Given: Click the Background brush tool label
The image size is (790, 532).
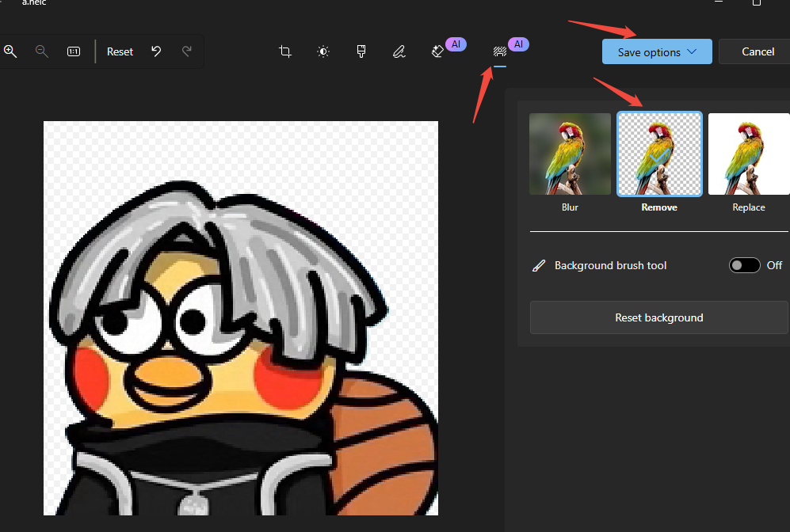Looking at the screenshot, I should [x=611, y=266].
